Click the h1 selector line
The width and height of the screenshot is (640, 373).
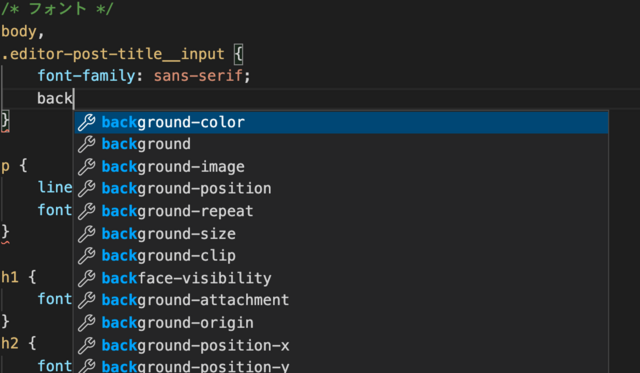19,277
